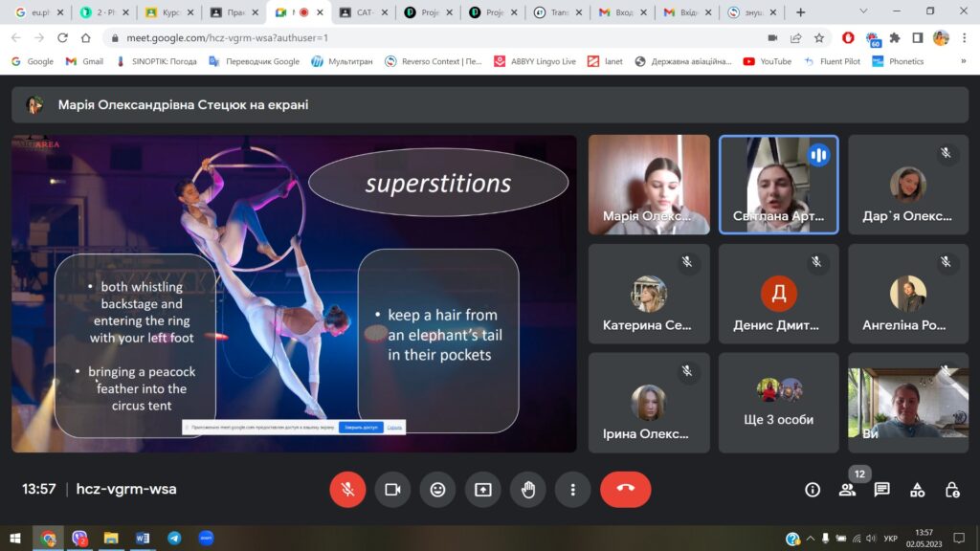Open the meeting details info icon

click(813, 490)
